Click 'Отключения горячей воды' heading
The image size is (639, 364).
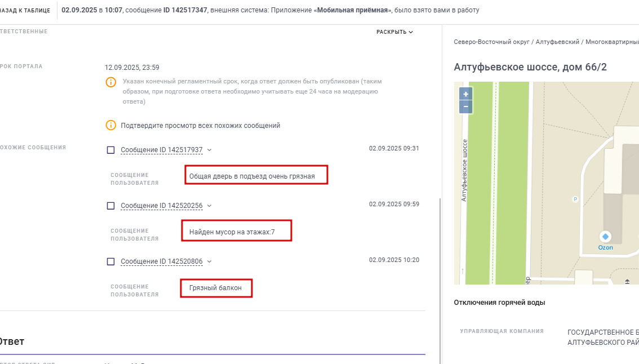coord(499,303)
